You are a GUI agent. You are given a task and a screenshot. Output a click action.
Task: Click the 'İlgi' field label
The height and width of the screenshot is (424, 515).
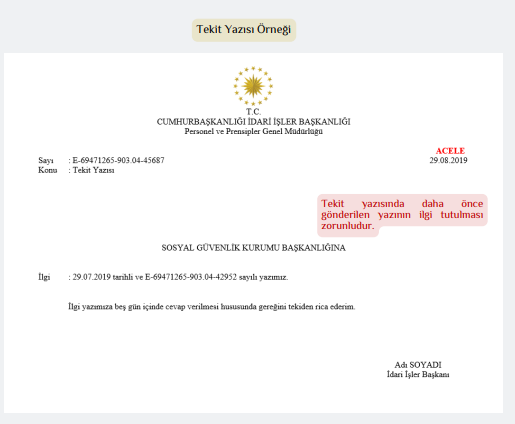[44, 277]
